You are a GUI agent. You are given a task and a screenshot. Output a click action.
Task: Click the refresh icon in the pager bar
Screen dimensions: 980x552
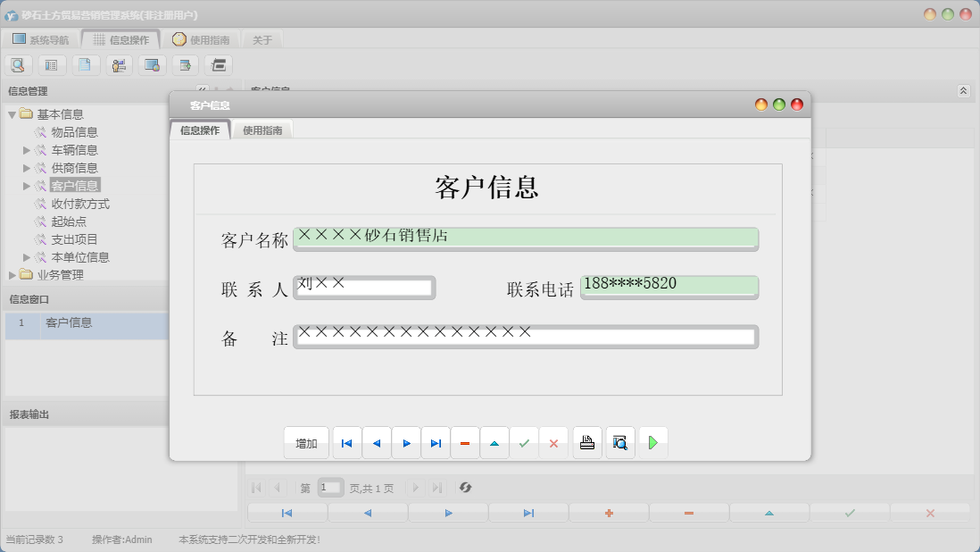(x=465, y=487)
